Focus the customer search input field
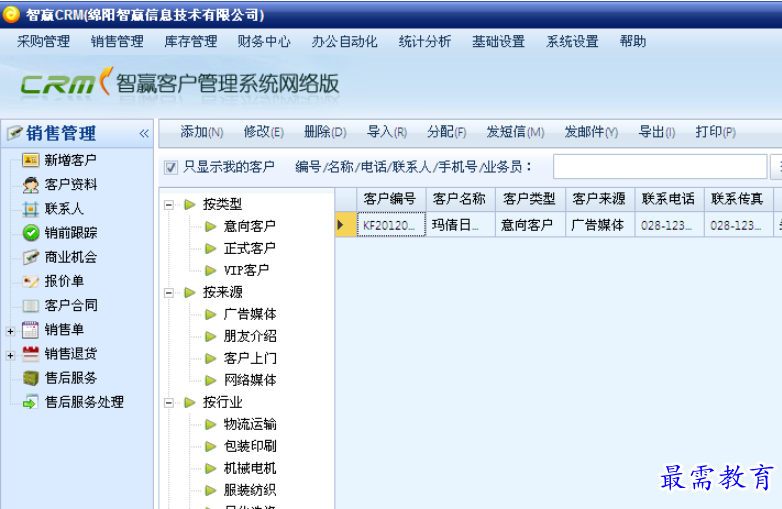Viewport: 782px width, 509px height. (660, 167)
